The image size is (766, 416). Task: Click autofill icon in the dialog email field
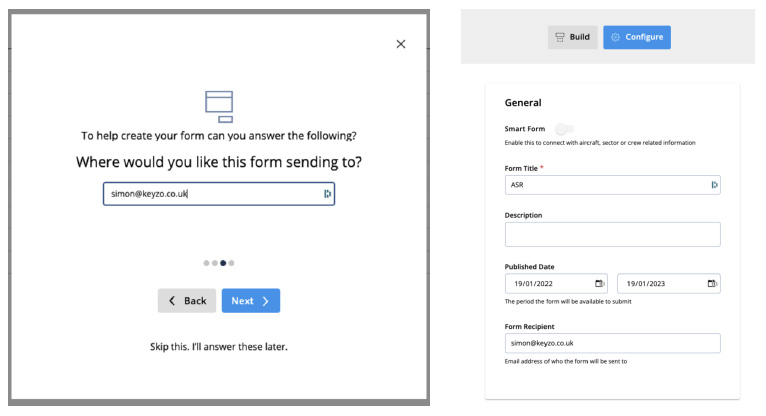click(327, 194)
